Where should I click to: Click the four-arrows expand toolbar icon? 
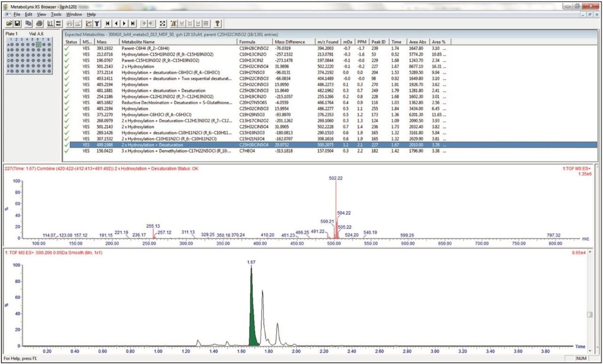click(x=162, y=23)
